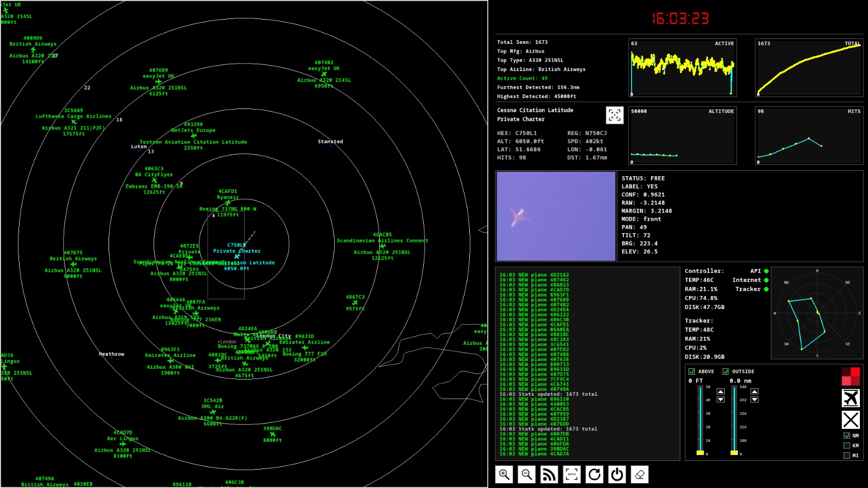
Task: Click the ACTIVE aircraft count graph
Action: [x=682, y=68]
